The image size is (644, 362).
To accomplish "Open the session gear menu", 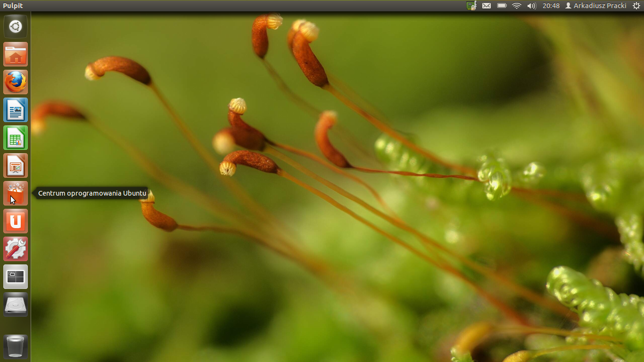I will (x=636, y=6).
